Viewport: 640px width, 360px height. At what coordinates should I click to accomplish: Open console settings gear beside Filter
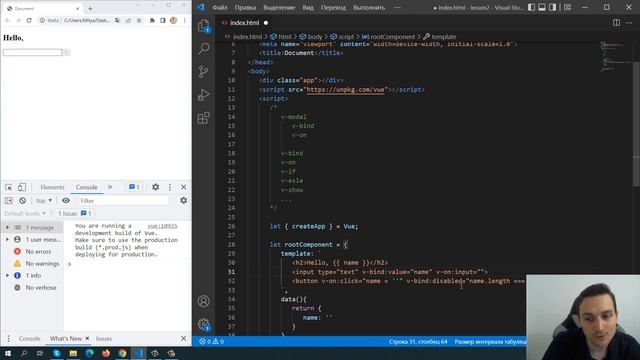[x=184, y=200]
